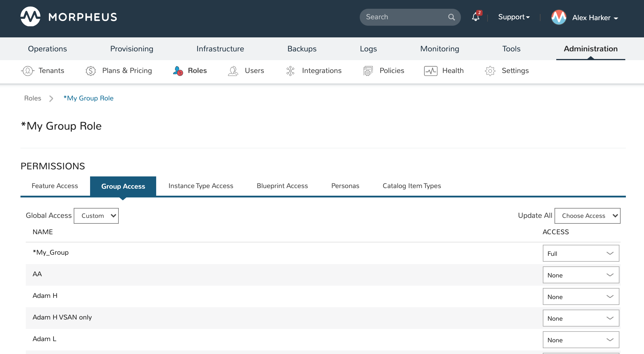Viewport: 644px width, 354px height.
Task: Click the Policies icon
Action: click(x=368, y=71)
